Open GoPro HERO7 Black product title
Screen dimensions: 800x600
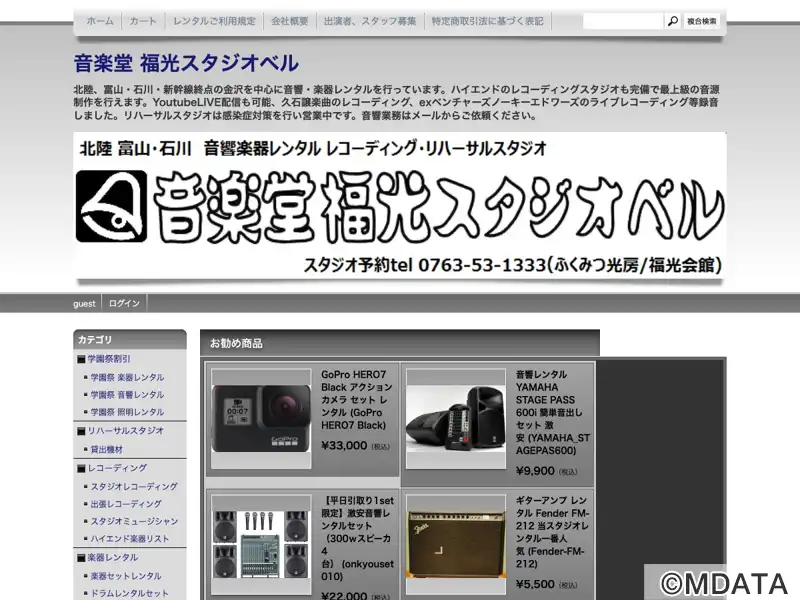click(x=356, y=399)
